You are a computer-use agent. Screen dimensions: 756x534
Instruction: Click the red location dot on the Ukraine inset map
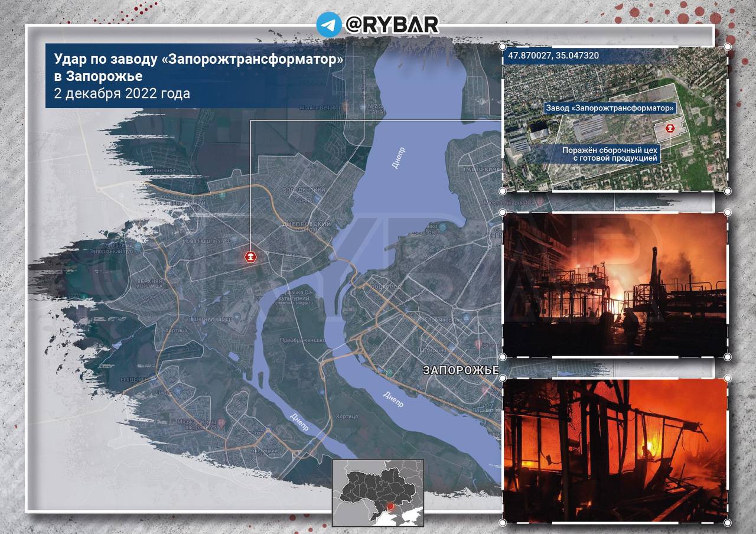click(390, 506)
